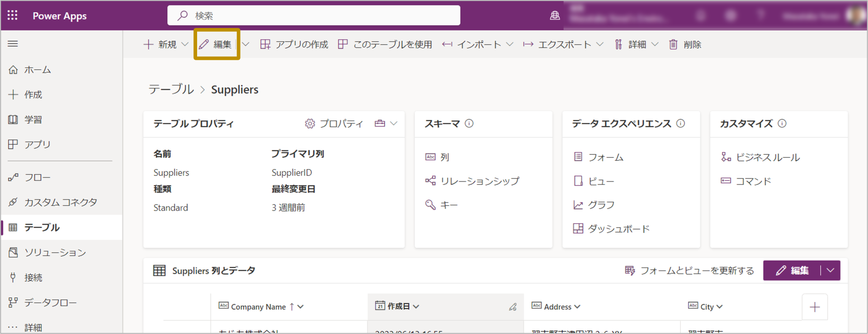Click アプリの作成 in command bar
This screenshot has height=334, width=868.
coord(294,44)
